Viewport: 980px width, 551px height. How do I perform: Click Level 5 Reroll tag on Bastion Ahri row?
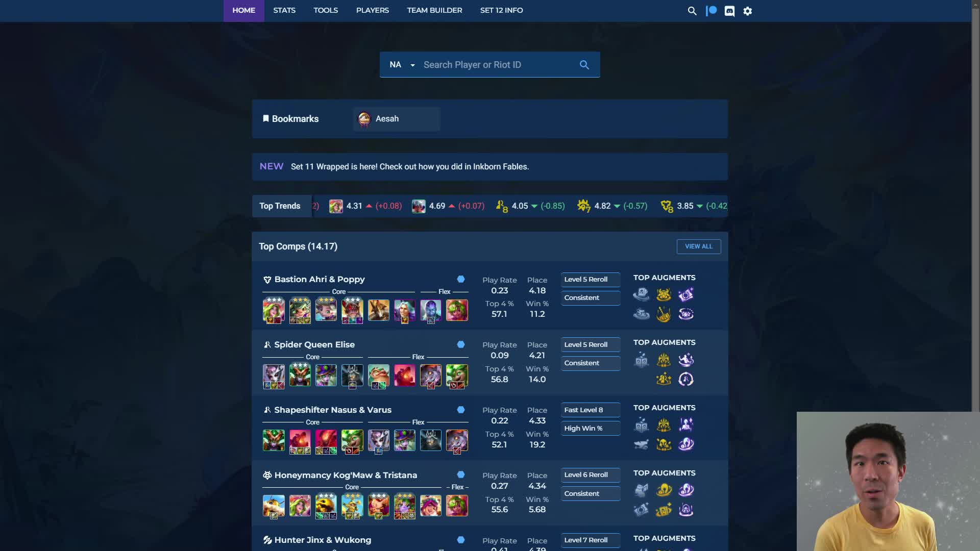click(591, 280)
